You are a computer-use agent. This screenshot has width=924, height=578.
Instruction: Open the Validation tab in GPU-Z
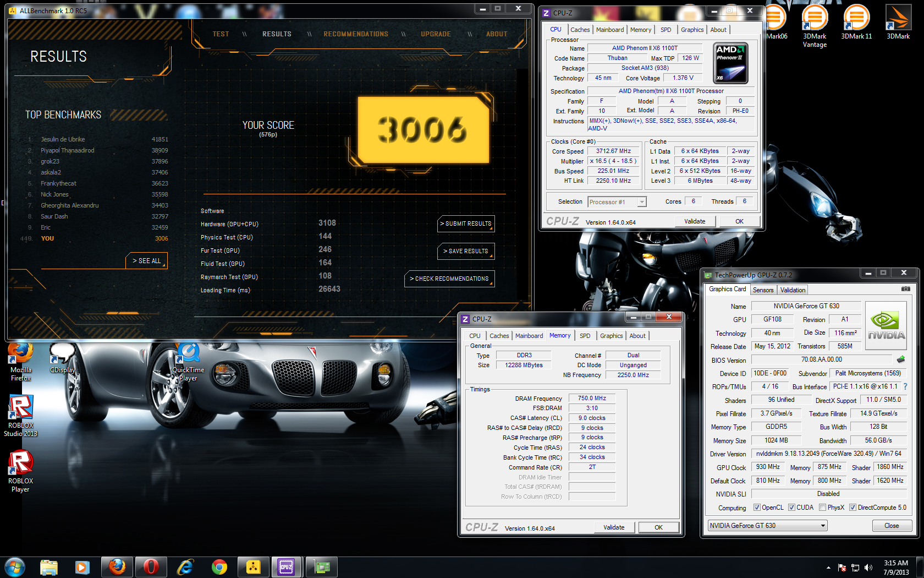(x=793, y=290)
